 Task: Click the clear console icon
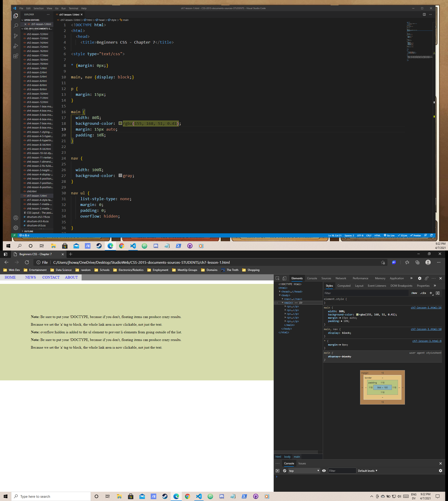tap(285, 471)
